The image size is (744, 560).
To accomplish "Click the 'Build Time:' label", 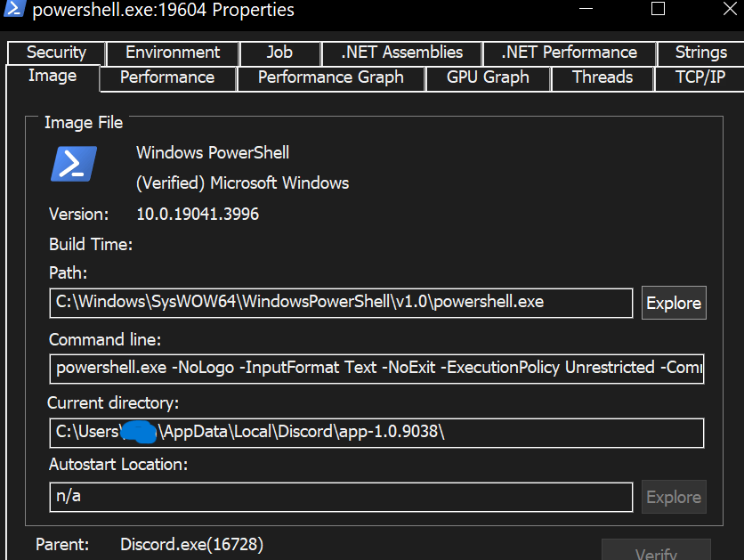I will pyautogui.click(x=91, y=245).
